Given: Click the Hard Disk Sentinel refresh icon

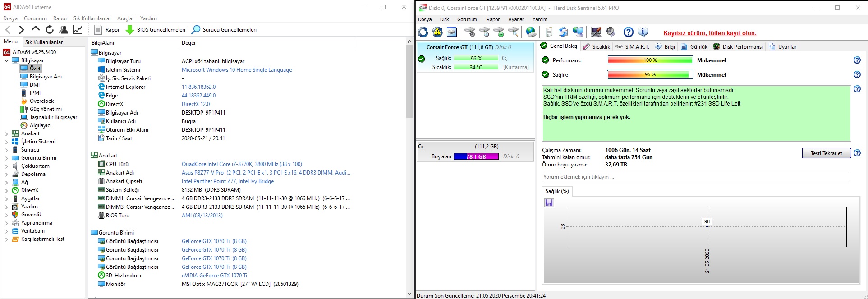Looking at the screenshot, I should 423,32.
